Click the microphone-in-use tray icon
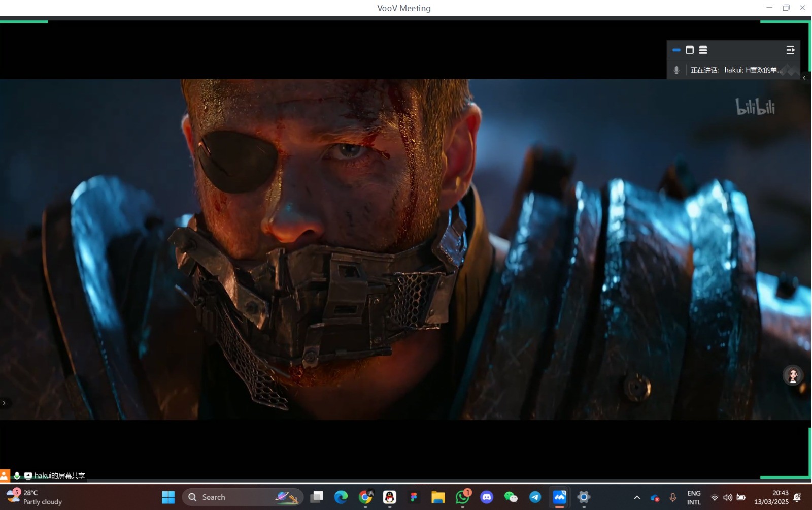812x510 pixels. [673, 497]
